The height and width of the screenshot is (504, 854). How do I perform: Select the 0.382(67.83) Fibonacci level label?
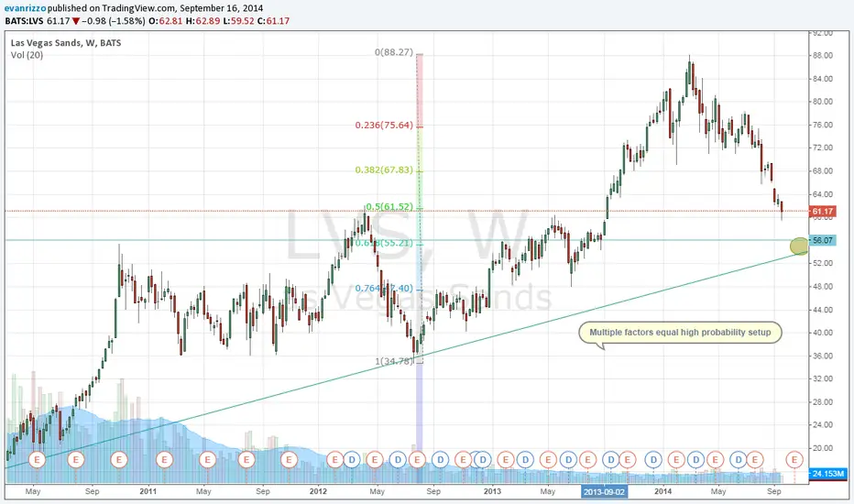click(384, 170)
